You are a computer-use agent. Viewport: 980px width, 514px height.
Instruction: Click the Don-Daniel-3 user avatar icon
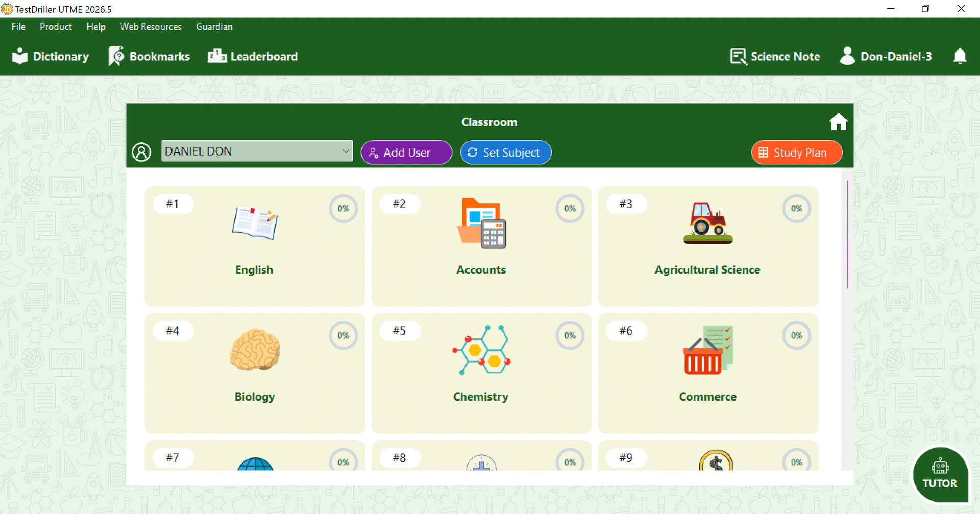point(847,56)
